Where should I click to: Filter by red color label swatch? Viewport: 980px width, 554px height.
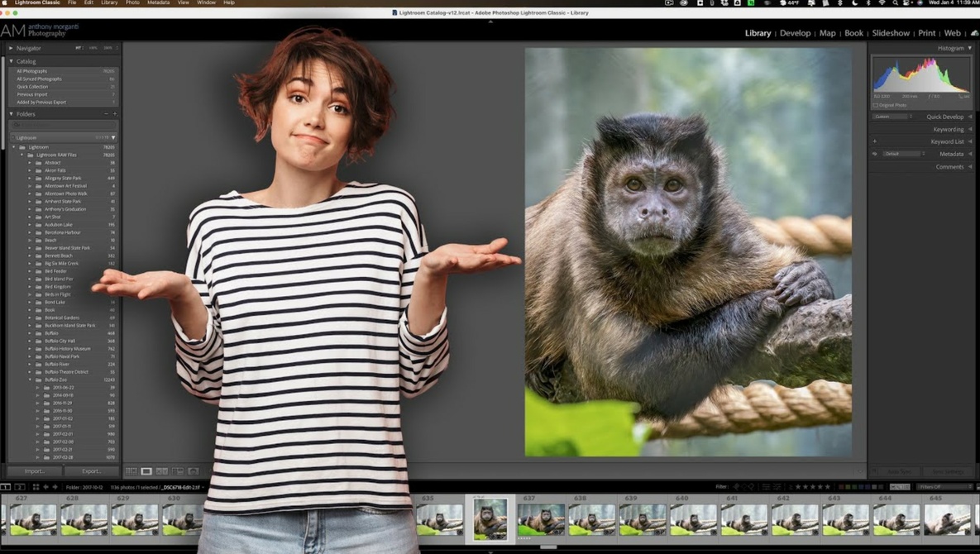(841, 486)
